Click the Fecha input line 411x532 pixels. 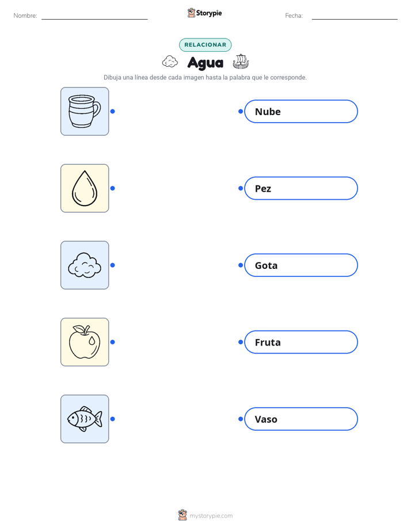pyautogui.click(x=355, y=16)
